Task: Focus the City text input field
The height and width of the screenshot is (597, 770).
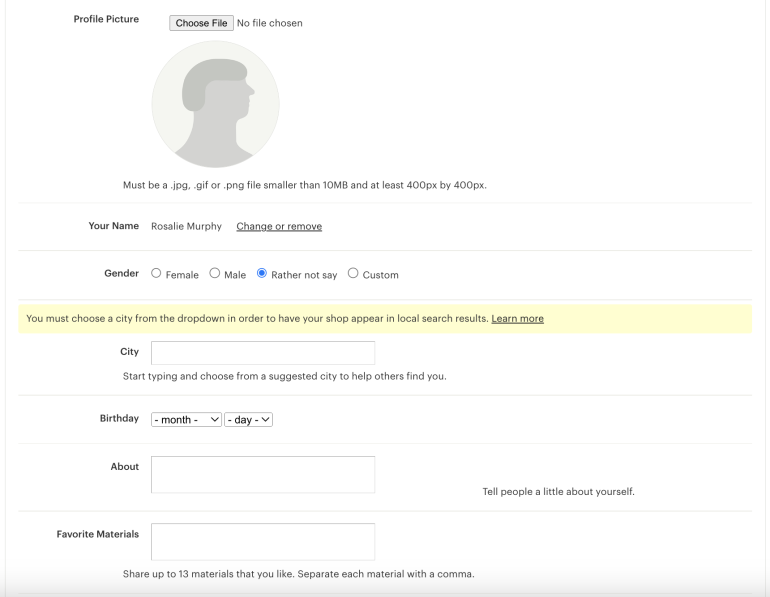Action: [262, 353]
